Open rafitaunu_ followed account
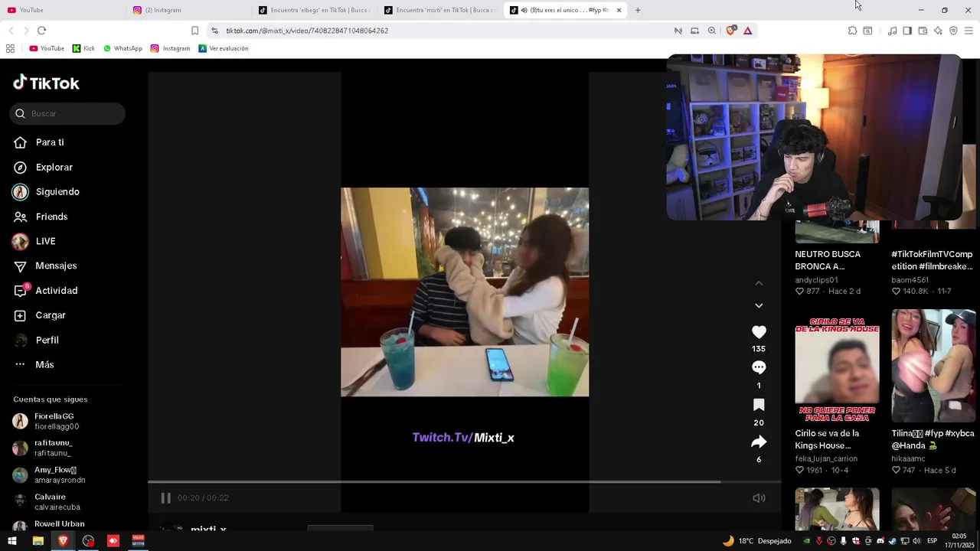This screenshot has width=980, height=551. pyautogui.click(x=54, y=448)
